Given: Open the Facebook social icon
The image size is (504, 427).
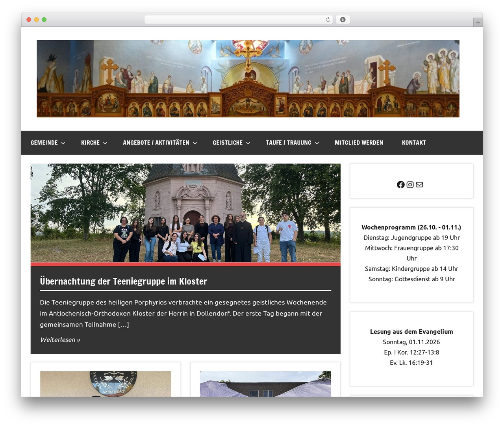Looking at the screenshot, I should (400, 184).
